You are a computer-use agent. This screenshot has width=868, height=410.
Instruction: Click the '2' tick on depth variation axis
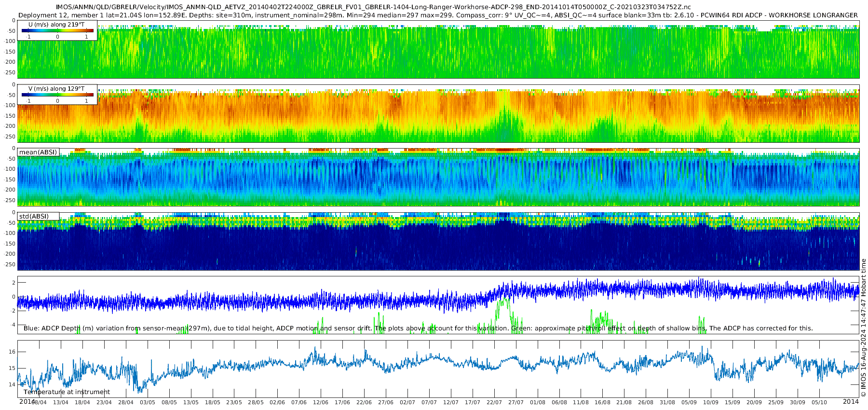14,283
